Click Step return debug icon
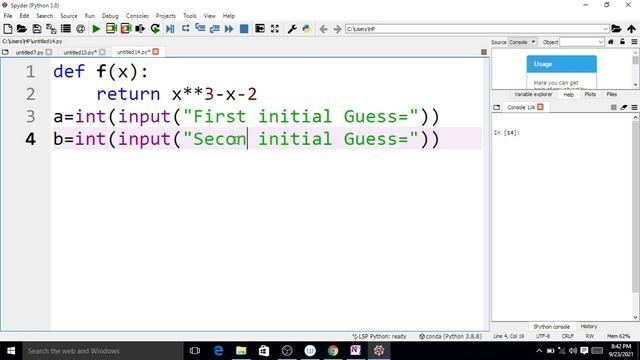 (x=215, y=29)
